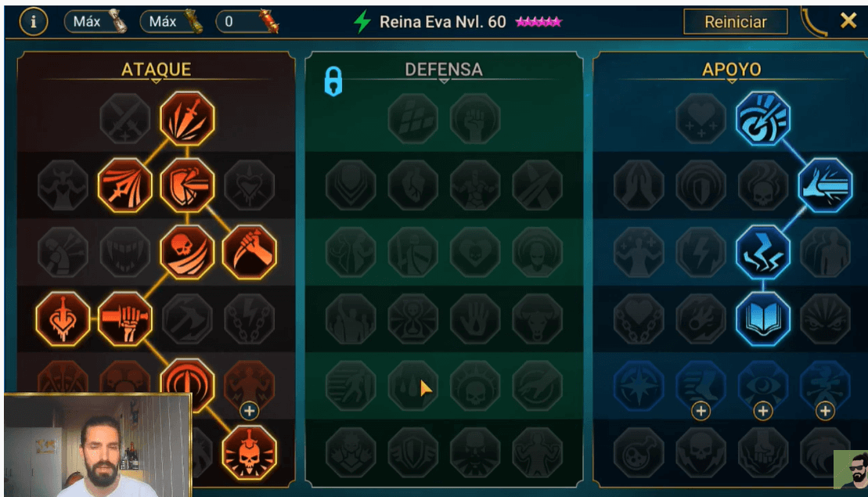Image resolution: width=868 pixels, height=497 pixels.
Task: Select the dagger-in-hand Ataque mastery
Action: coord(249,252)
